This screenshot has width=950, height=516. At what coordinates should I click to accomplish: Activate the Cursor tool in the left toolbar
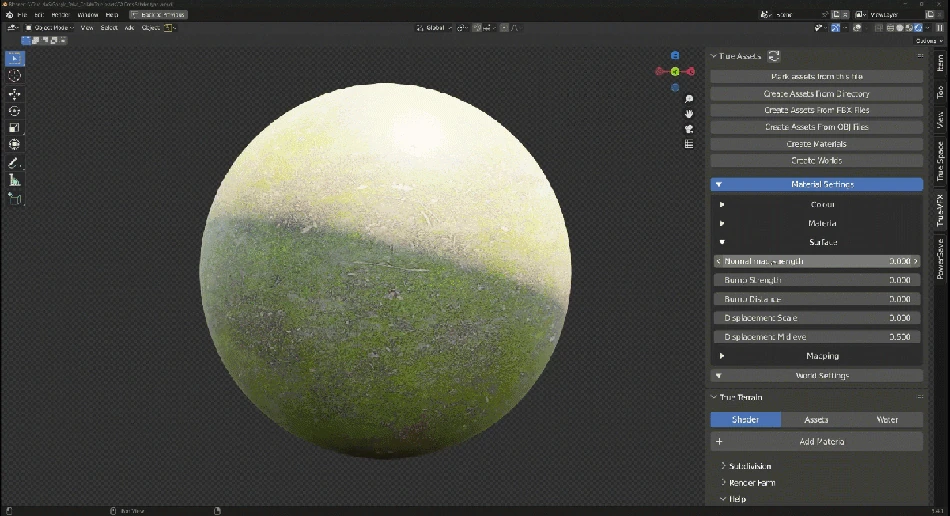click(x=14, y=76)
